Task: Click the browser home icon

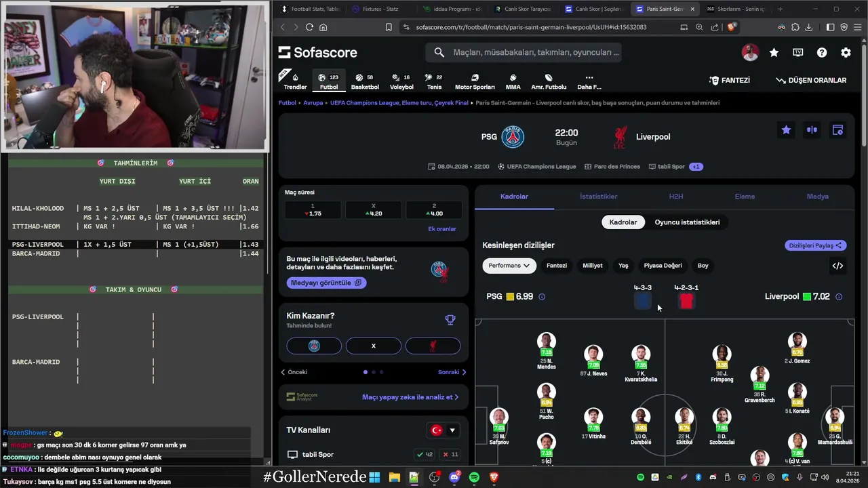Action: [323, 27]
